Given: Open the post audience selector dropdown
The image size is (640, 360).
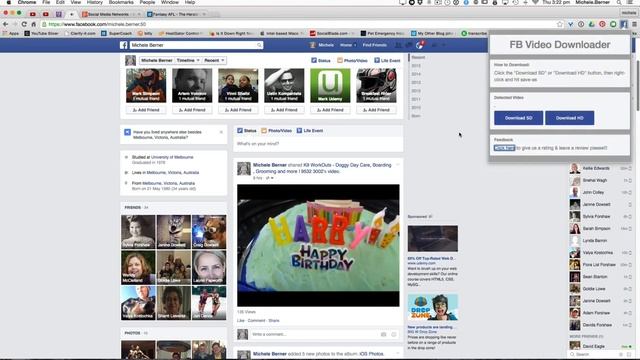Looking at the screenshot, I should 269,178.
